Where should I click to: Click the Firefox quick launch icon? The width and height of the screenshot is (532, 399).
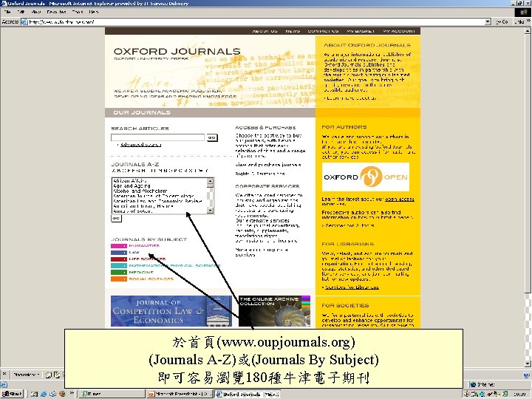point(62,394)
